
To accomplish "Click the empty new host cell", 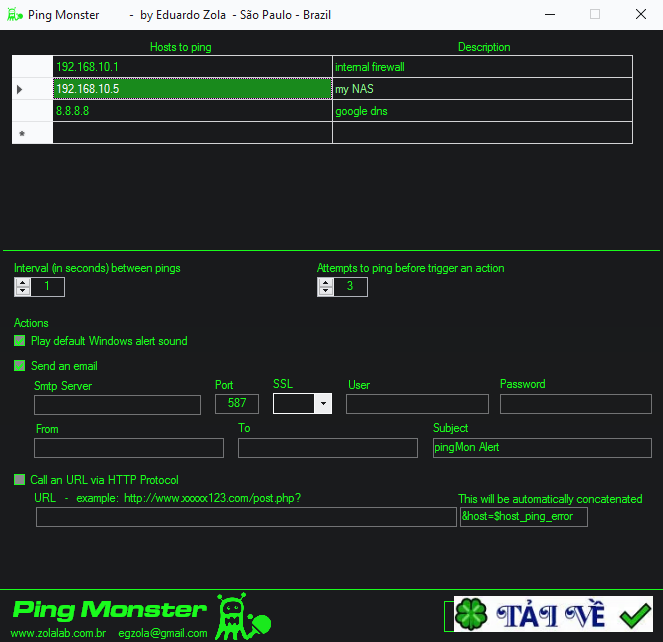I will tap(192, 133).
